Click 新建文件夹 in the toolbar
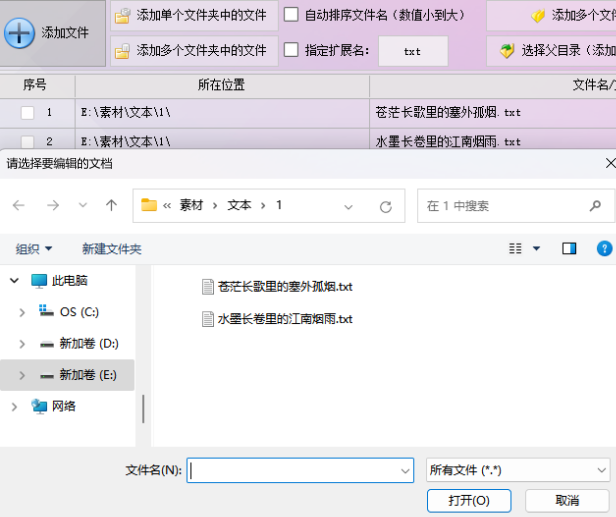The image size is (616, 517). click(112, 249)
